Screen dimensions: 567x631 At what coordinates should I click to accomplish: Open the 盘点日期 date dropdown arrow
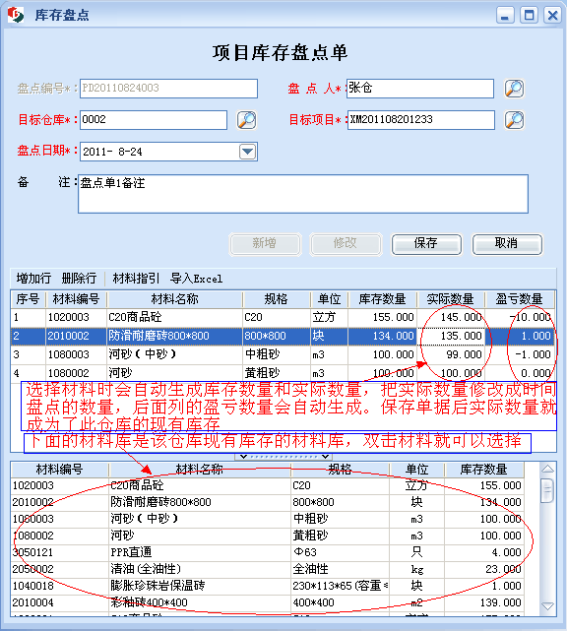click(x=247, y=152)
